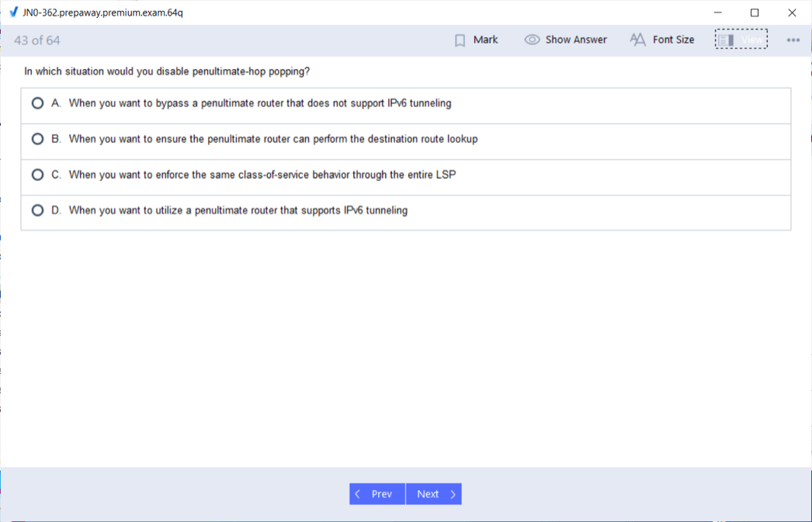Open the View layout button
Viewport: 812px width, 522px height.
(741, 40)
